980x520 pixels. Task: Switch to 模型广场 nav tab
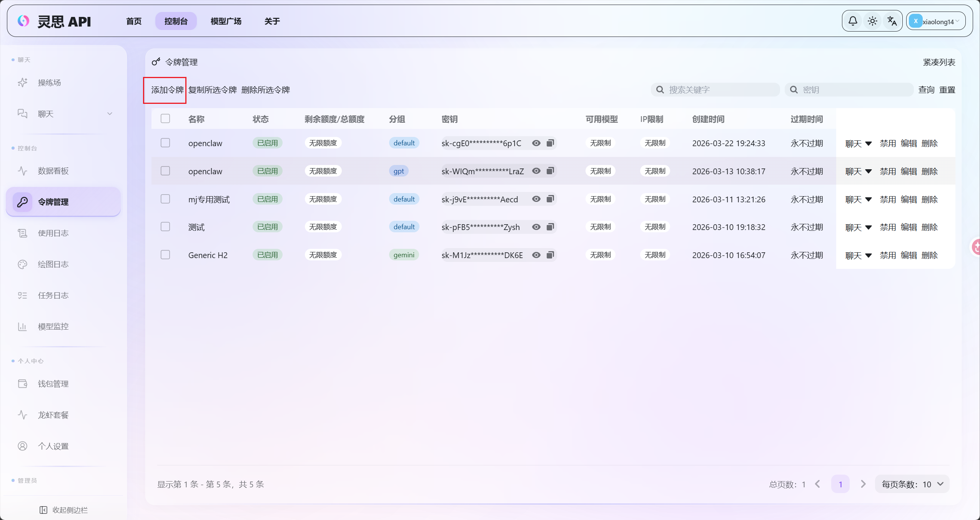[x=226, y=21]
